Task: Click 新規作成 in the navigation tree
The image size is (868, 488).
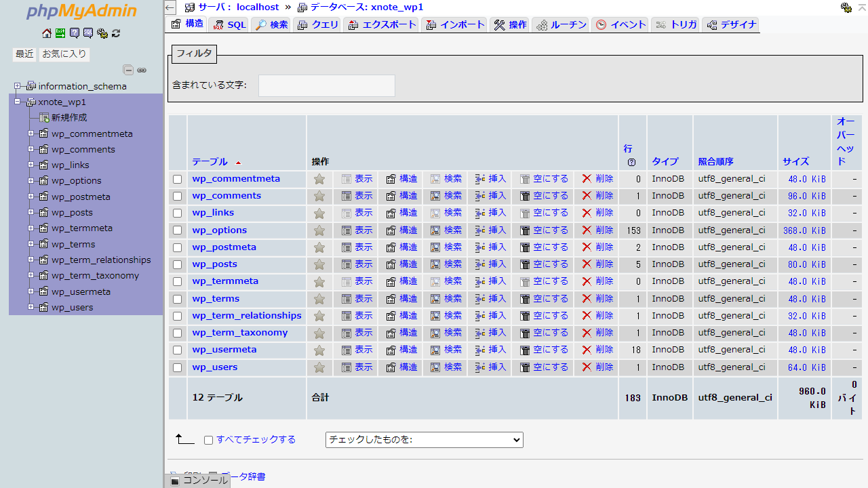Action: [x=69, y=118]
